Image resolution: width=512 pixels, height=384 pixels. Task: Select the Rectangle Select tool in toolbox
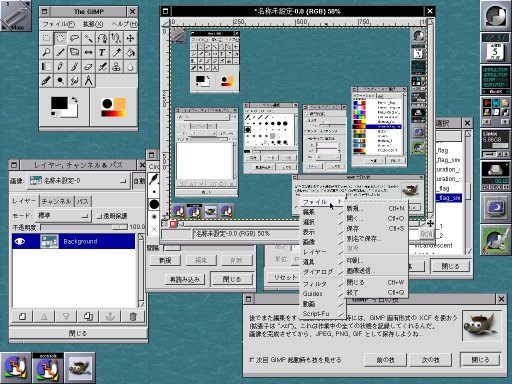[46, 38]
